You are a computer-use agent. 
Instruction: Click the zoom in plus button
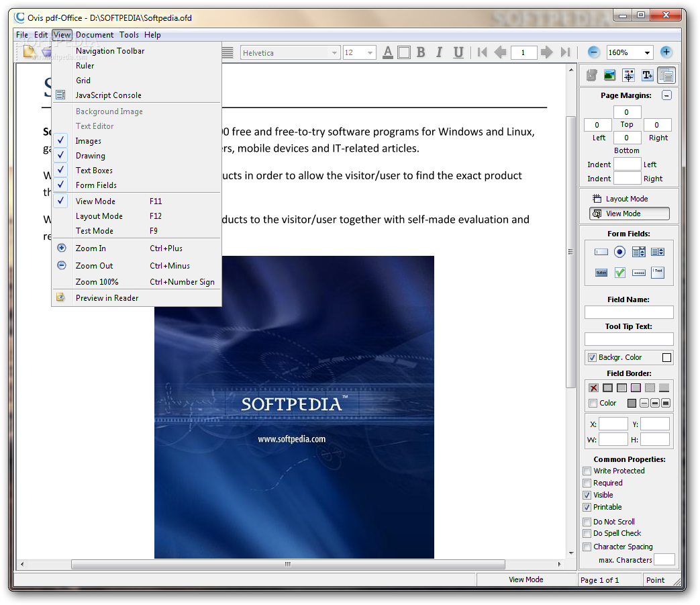point(666,52)
